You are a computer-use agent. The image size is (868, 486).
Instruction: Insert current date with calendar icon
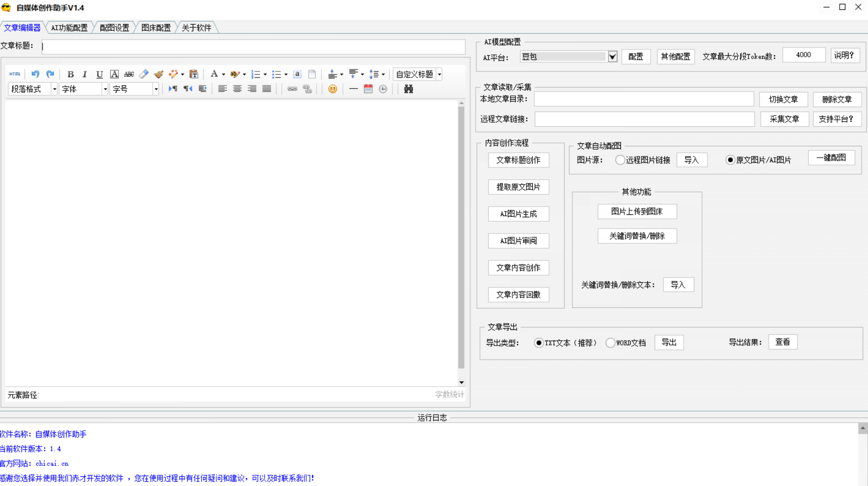(368, 89)
